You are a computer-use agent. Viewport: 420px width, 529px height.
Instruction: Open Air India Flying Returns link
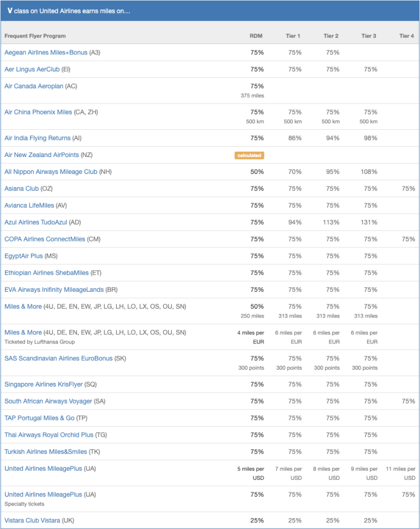pos(38,138)
